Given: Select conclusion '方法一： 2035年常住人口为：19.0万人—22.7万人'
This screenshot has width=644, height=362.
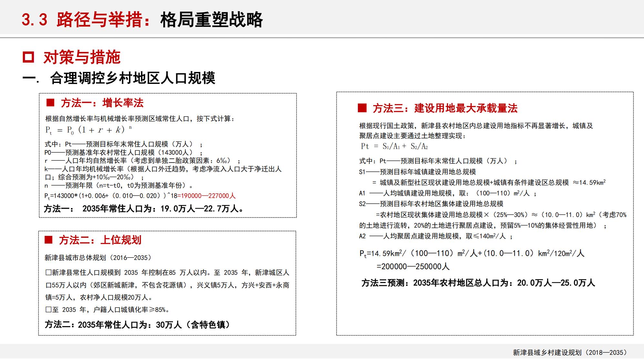Looking at the screenshot, I should (x=144, y=209).
